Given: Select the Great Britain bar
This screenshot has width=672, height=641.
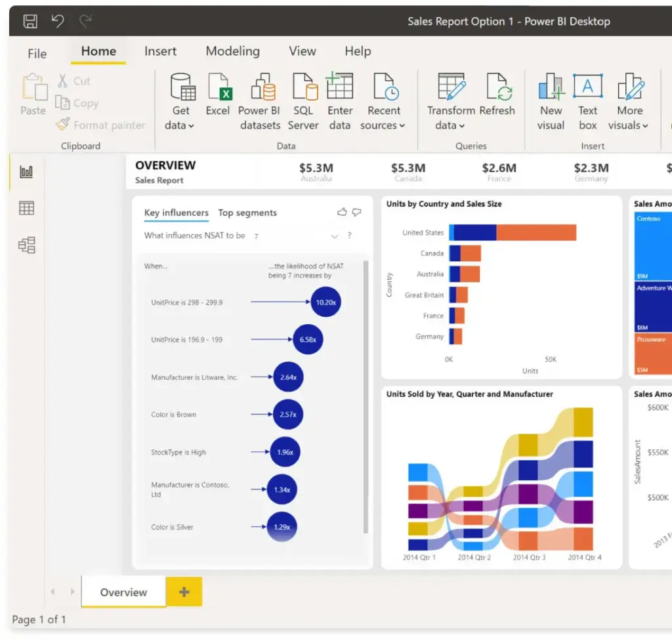Looking at the screenshot, I should click(458, 295).
